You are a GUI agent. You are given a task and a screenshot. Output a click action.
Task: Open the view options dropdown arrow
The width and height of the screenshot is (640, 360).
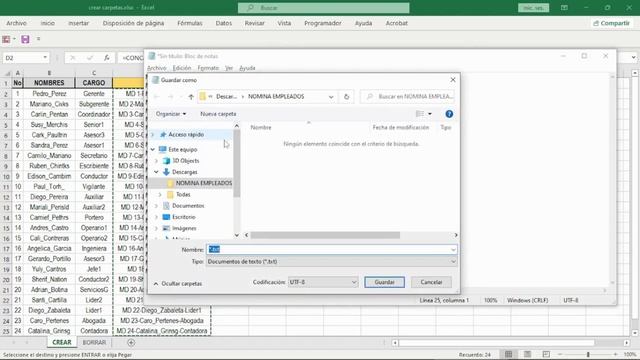(430, 114)
